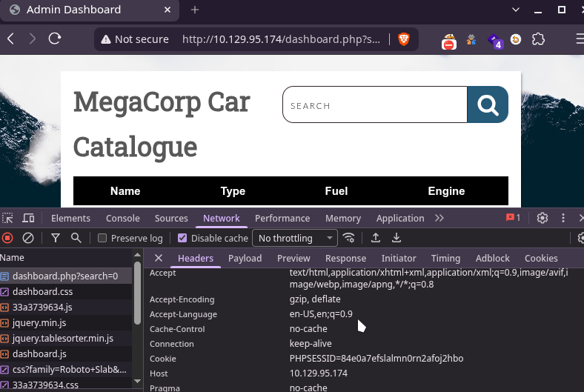The height and width of the screenshot is (392, 584).
Task: Sort table by Name column
Action: click(x=125, y=191)
